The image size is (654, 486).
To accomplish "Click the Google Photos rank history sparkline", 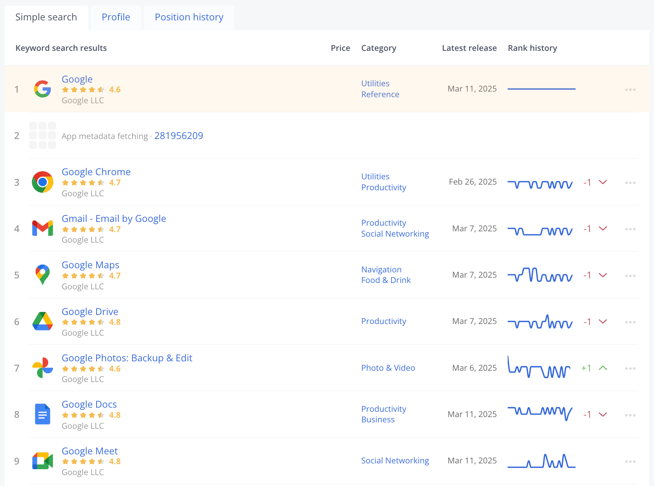I will [x=539, y=368].
